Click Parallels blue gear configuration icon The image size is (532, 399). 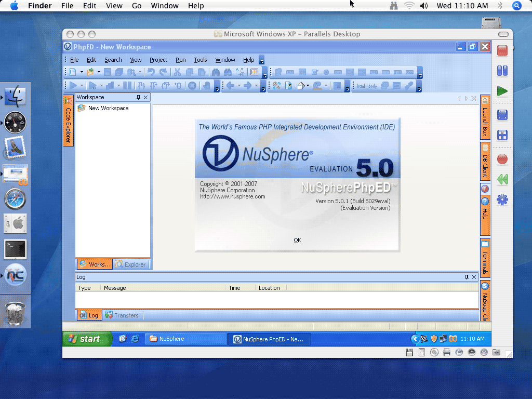tap(502, 199)
